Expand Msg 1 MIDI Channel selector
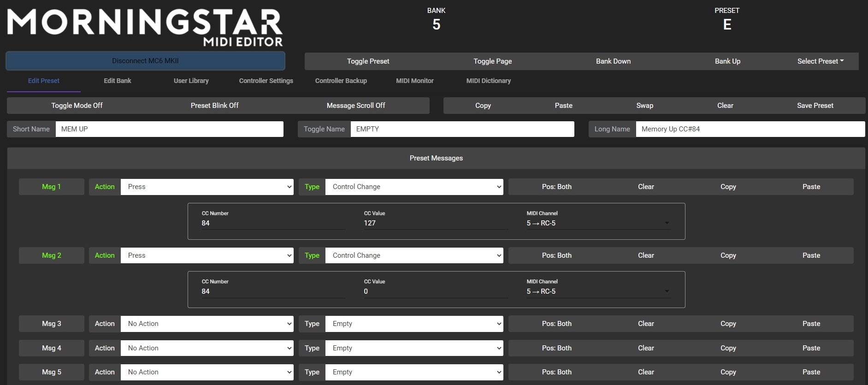868x385 pixels. coord(598,223)
